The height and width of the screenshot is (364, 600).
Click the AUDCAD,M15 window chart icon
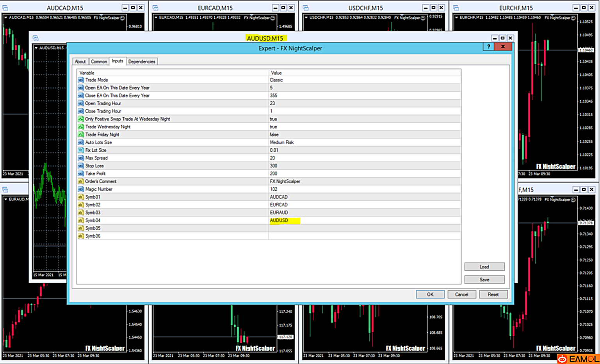5,8
